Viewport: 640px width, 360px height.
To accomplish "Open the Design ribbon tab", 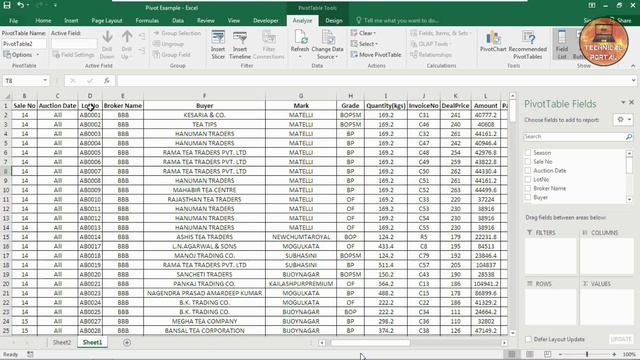I will (x=333, y=20).
